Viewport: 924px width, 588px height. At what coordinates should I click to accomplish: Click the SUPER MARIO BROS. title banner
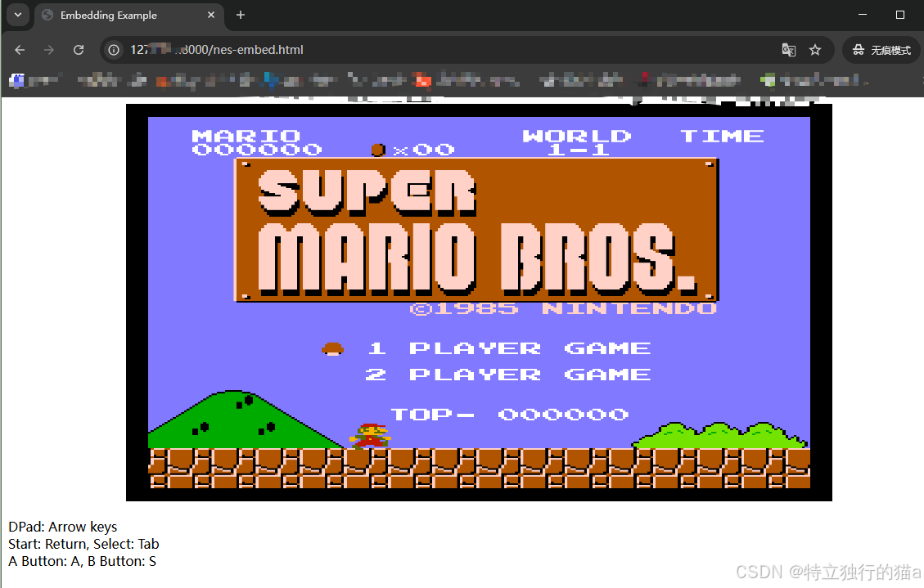477,230
